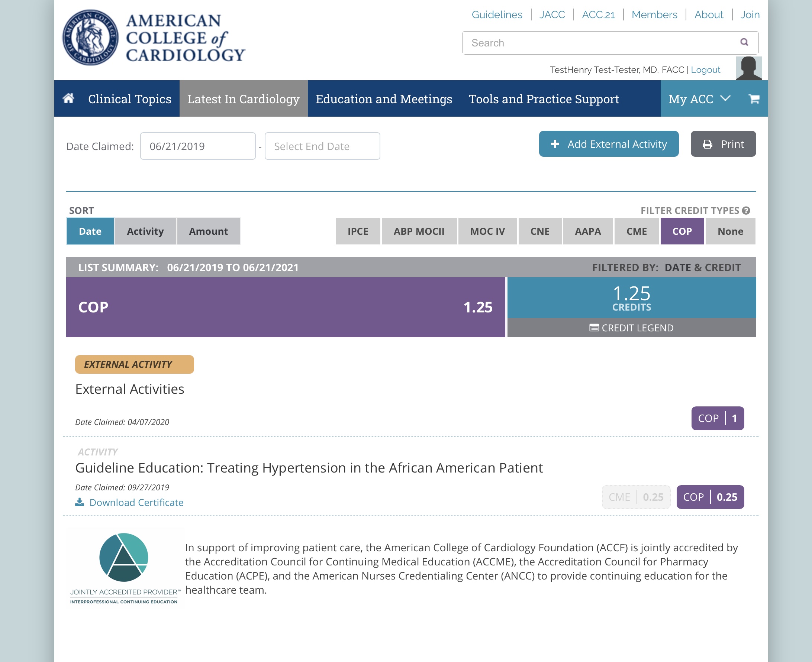
Task: Expand the My ACC dropdown
Action: pyautogui.click(x=699, y=99)
